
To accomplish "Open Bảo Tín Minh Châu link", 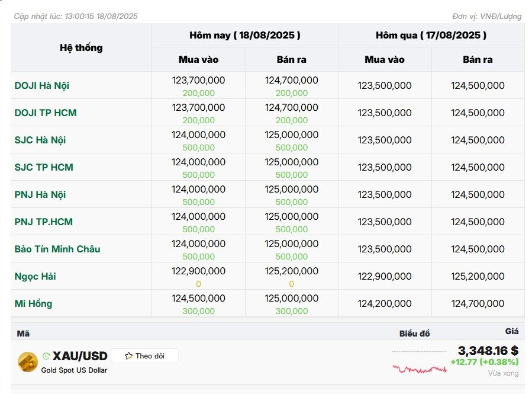I will coord(57,249).
